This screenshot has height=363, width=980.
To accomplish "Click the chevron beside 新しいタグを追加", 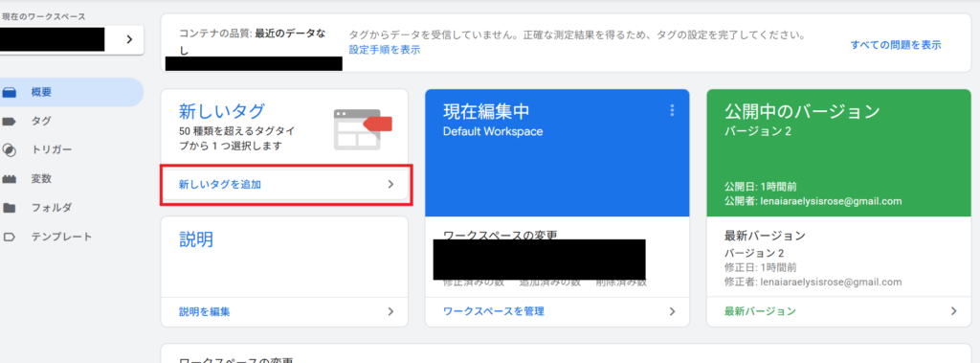I will click(x=390, y=185).
